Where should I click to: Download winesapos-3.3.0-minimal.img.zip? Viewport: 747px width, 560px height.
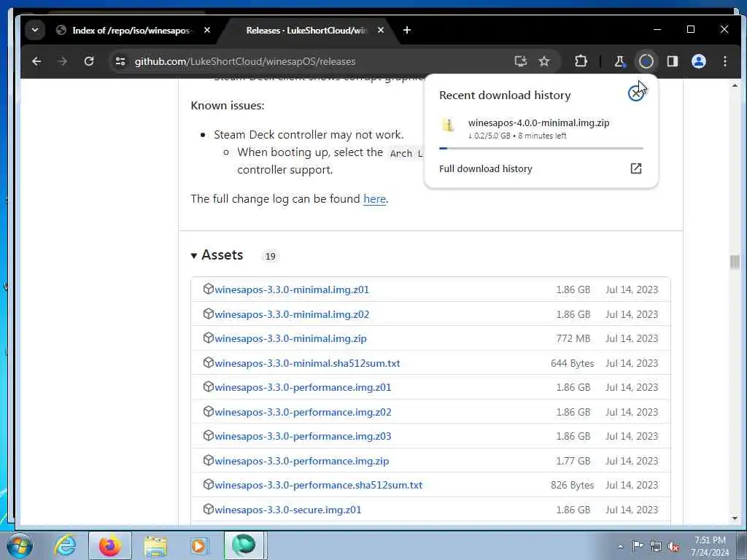(x=290, y=338)
